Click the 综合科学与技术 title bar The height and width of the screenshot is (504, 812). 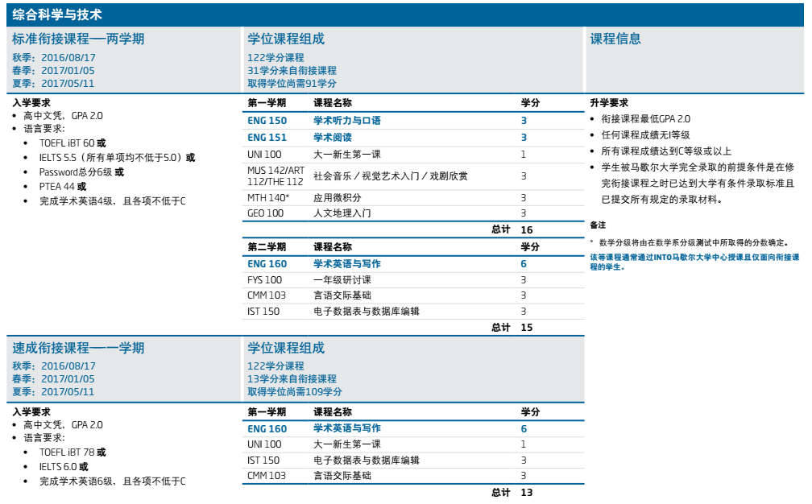(57, 14)
